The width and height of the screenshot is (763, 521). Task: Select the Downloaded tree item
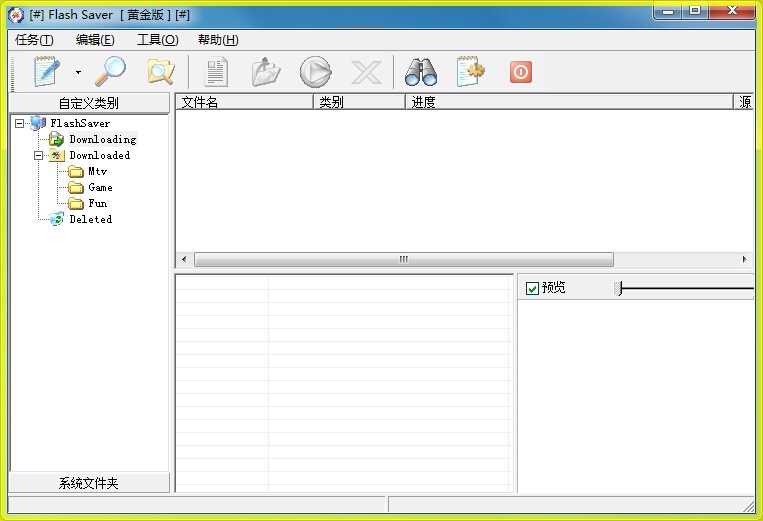[x=100, y=155]
